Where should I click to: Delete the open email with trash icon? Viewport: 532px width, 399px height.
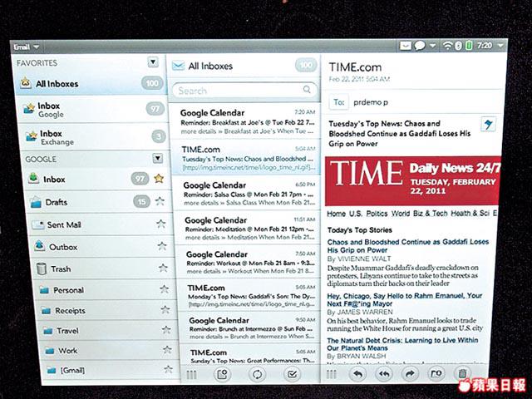(462, 373)
